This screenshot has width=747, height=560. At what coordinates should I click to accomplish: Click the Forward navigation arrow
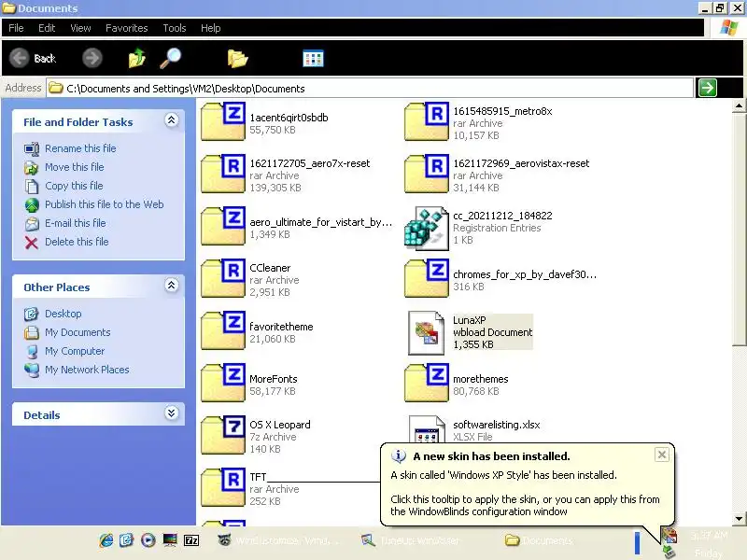(92, 58)
